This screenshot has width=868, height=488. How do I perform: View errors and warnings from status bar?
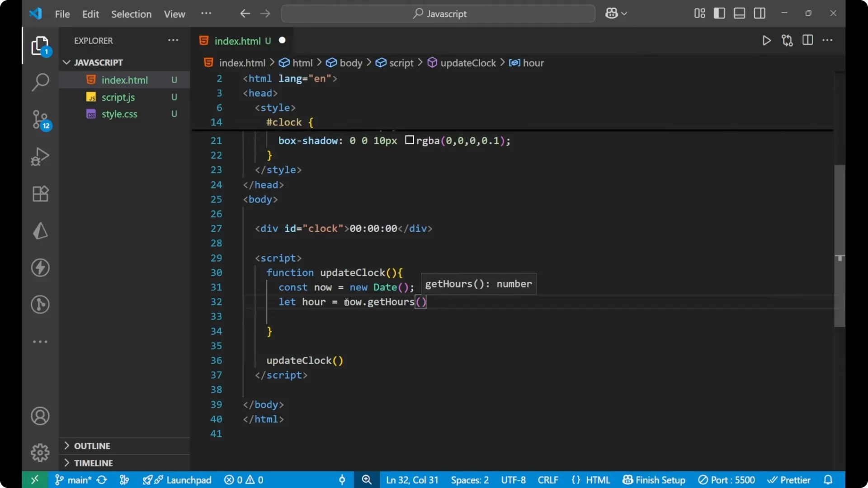pos(243,480)
